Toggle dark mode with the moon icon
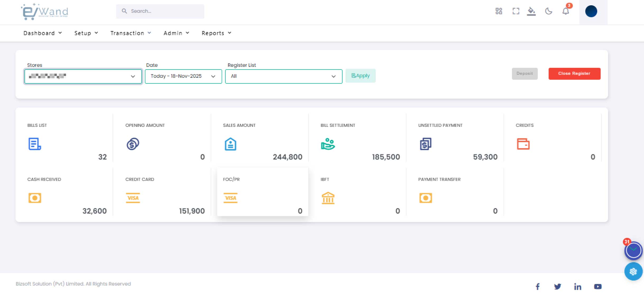Viewport: 644px width, 294px height. [x=549, y=11]
